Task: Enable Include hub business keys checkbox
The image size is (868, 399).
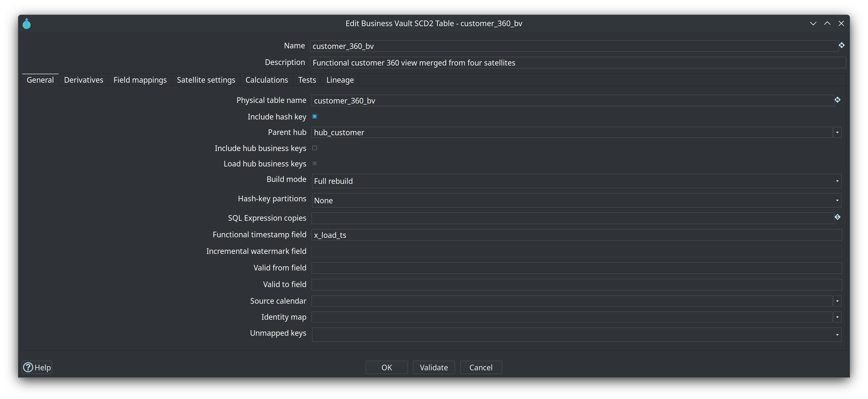Action: (x=314, y=148)
